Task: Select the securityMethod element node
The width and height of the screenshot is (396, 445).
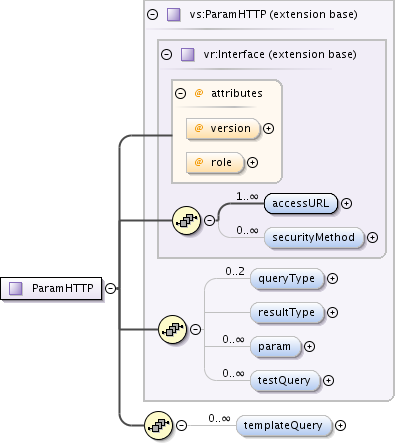Action: [x=314, y=238]
